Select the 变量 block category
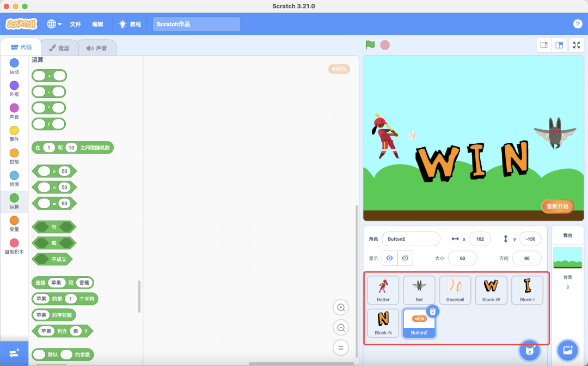 tap(14, 224)
